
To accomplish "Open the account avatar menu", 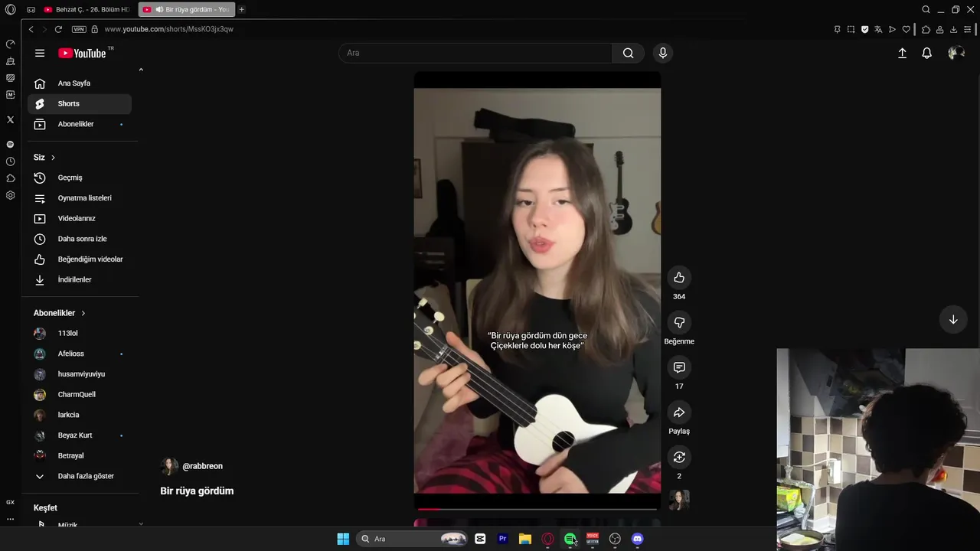I will click(955, 53).
